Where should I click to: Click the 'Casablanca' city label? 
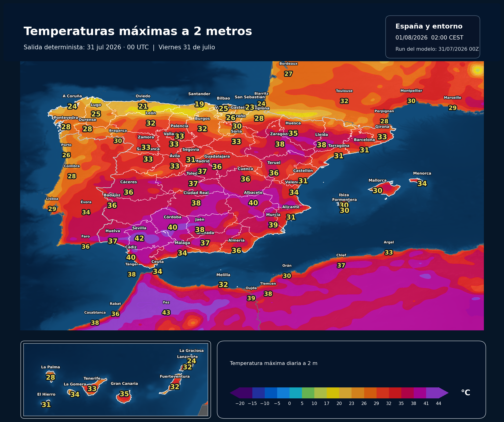click(x=95, y=312)
